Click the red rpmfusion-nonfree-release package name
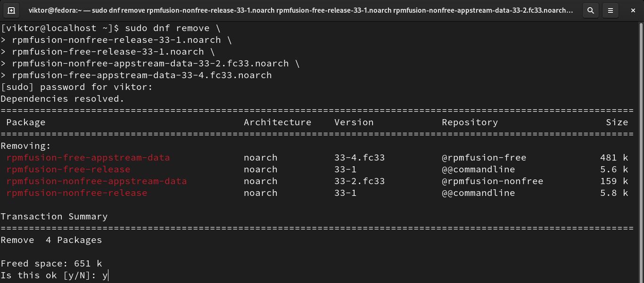644x283 pixels. point(77,193)
